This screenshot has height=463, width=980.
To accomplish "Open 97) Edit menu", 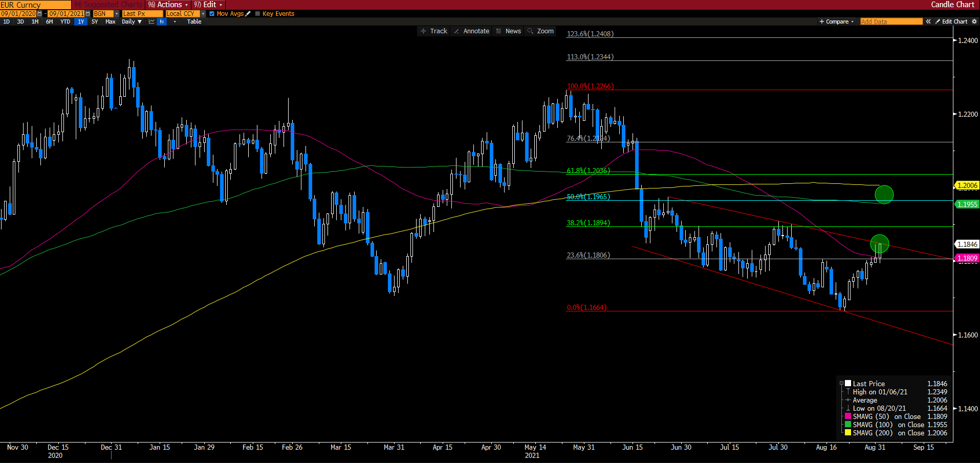I will (208, 5).
